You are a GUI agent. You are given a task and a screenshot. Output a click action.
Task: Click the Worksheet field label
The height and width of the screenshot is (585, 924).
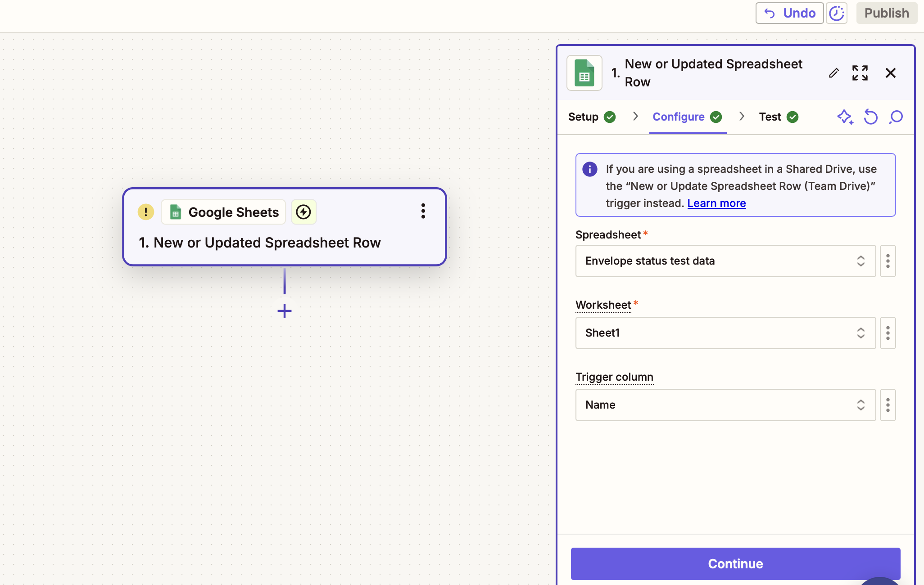603,305
